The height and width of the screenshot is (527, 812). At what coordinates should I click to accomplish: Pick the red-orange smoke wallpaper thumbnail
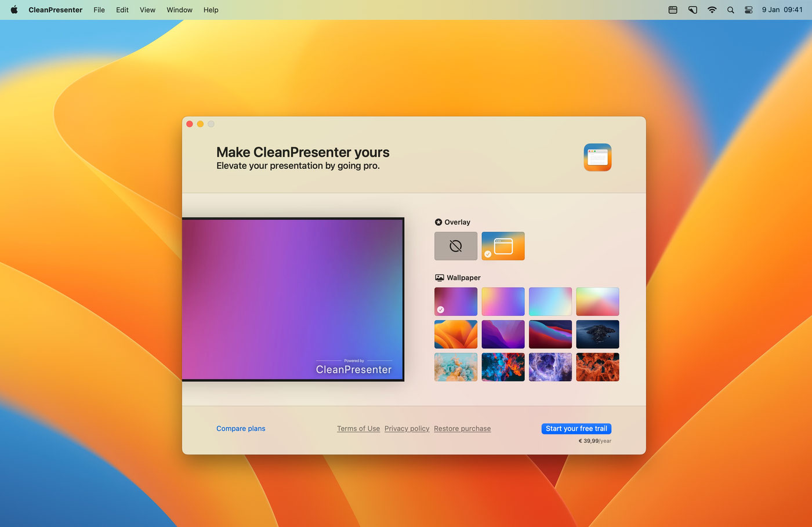point(597,367)
